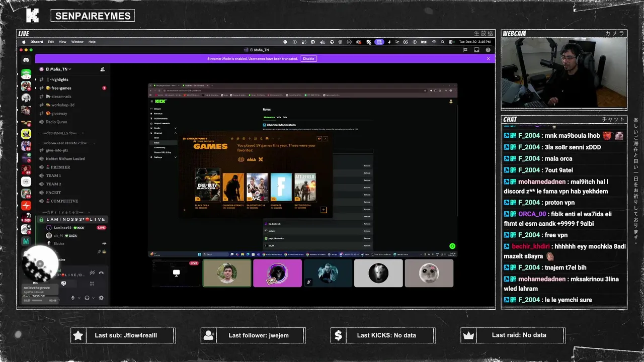Open the Help menu

click(x=92, y=42)
